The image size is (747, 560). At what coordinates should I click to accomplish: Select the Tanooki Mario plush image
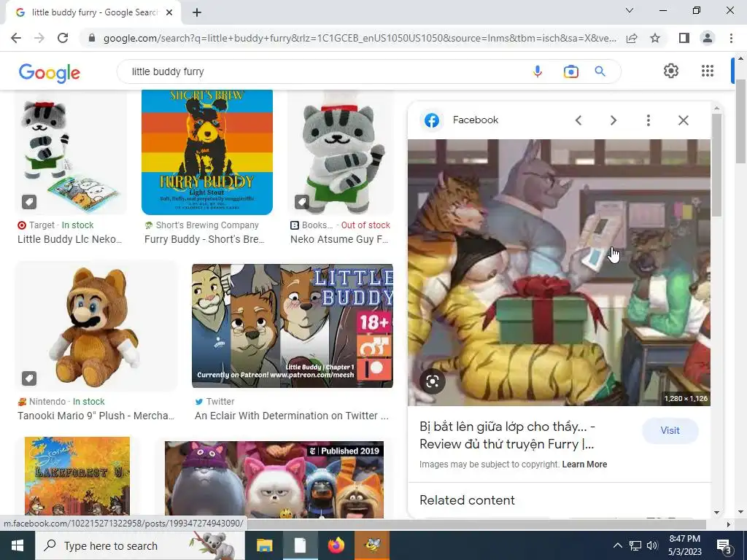96,326
